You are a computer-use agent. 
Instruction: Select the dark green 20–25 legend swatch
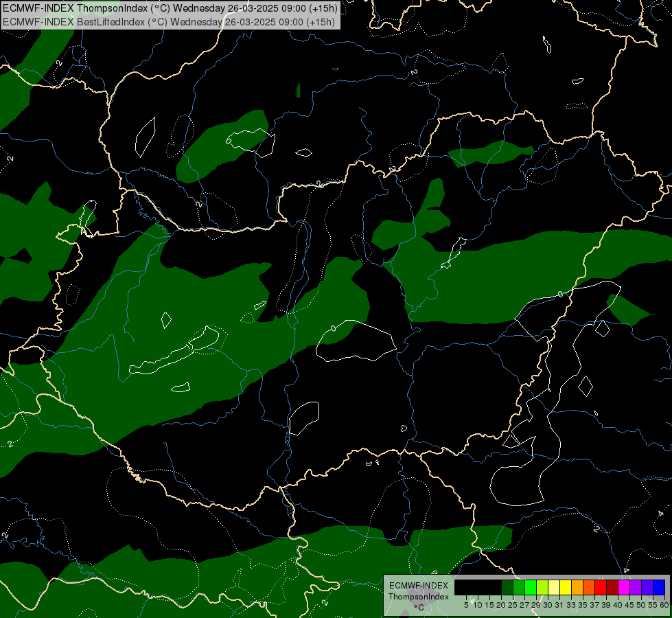point(507,587)
